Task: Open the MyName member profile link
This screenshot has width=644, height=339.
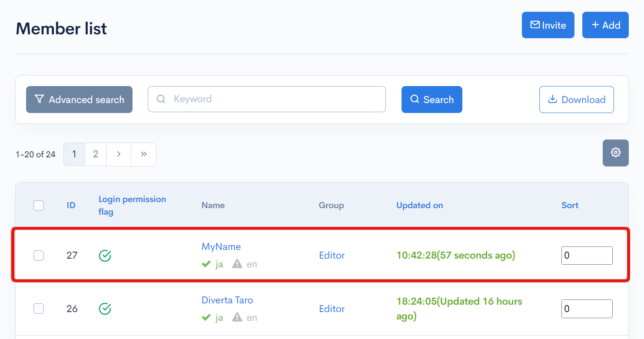Action: coord(221,246)
